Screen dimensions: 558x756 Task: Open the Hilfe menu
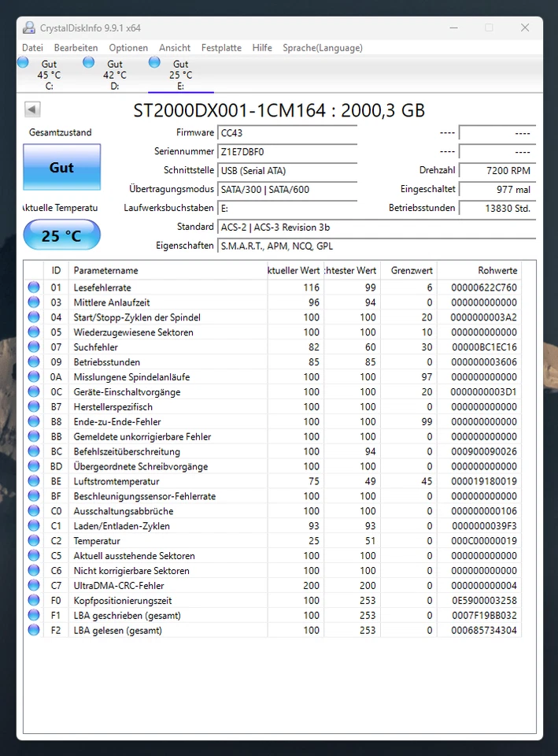pyautogui.click(x=262, y=48)
